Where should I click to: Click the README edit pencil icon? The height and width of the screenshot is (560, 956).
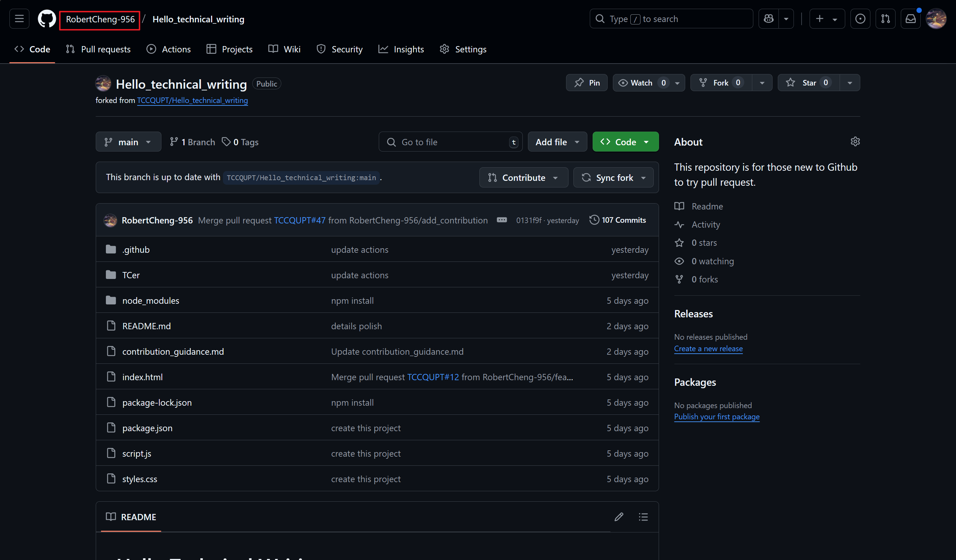pos(619,517)
